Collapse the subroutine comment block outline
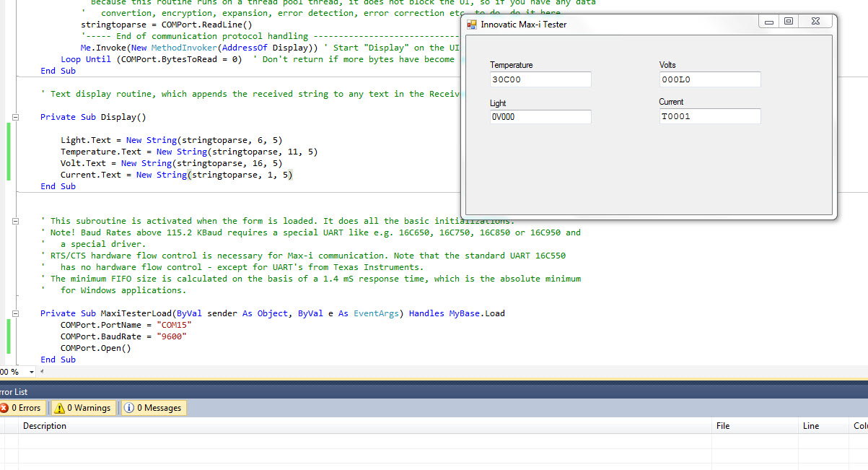The width and height of the screenshot is (868, 470). [16, 221]
